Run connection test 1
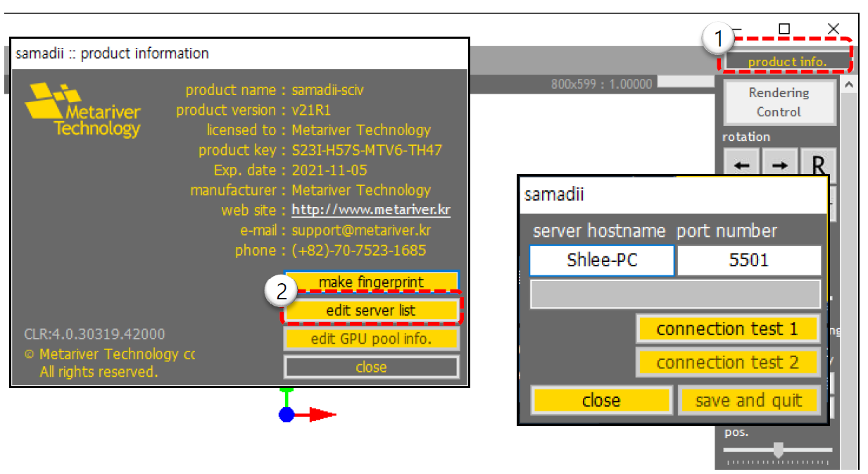 point(728,328)
